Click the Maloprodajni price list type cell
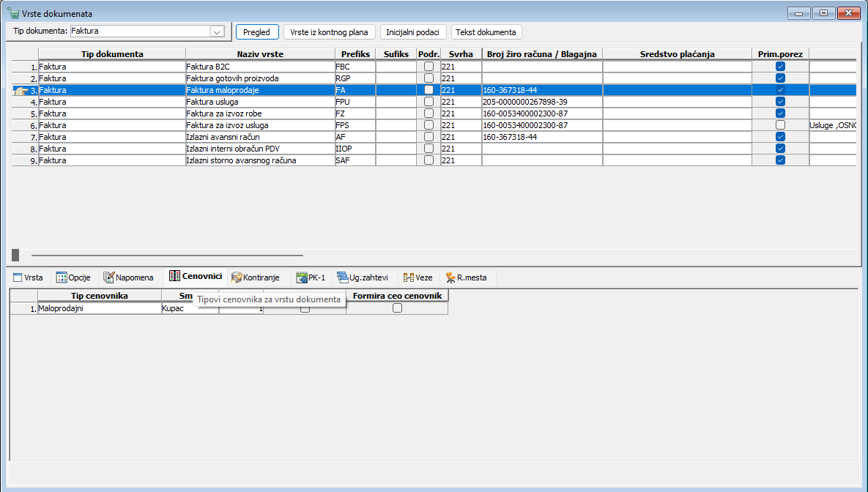Screen dimensions: 868x492 [100, 308]
